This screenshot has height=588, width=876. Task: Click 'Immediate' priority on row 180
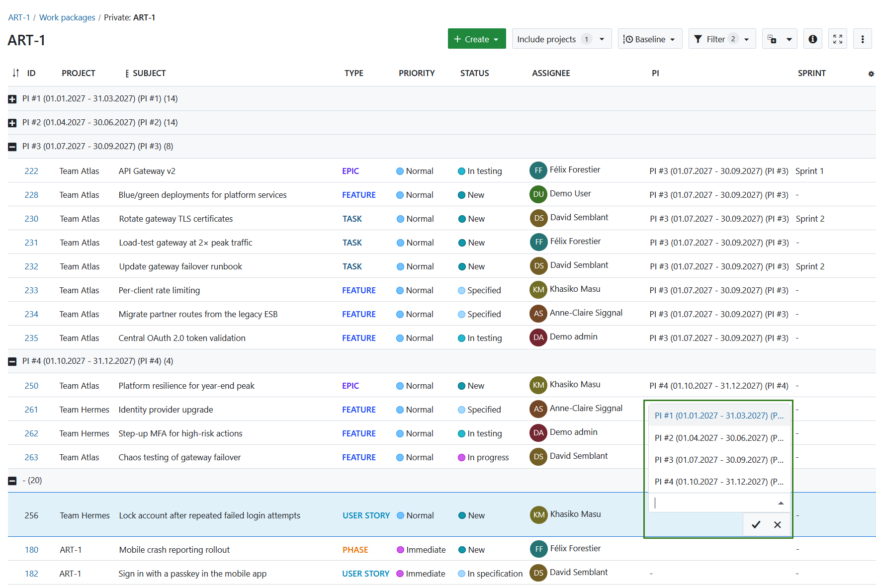click(421, 550)
